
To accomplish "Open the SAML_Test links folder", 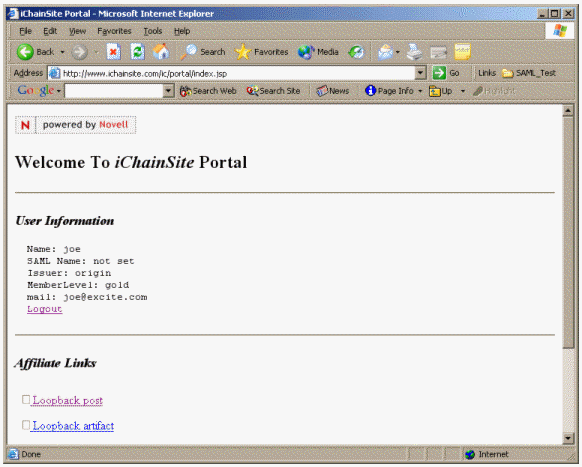I will tap(529, 73).
